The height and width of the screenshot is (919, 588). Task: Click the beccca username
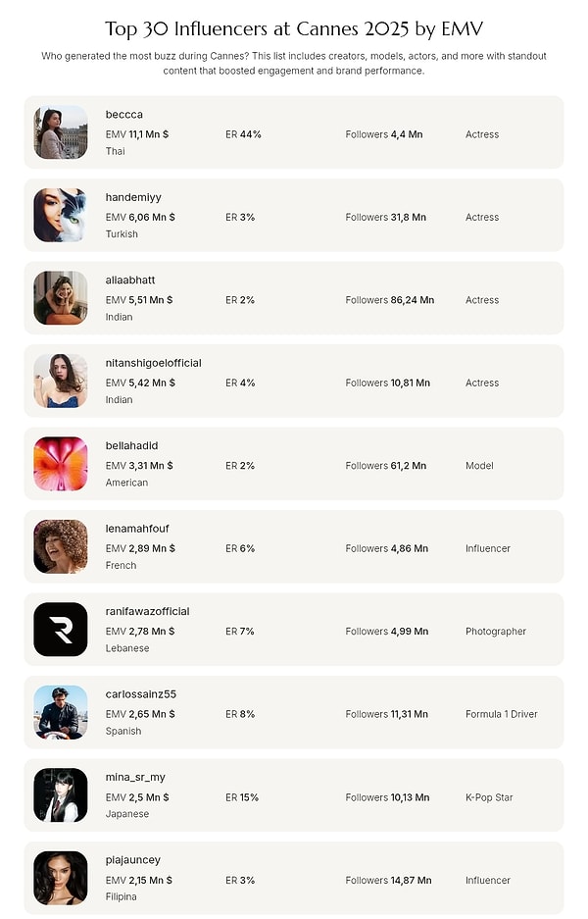tap(123, 115)
